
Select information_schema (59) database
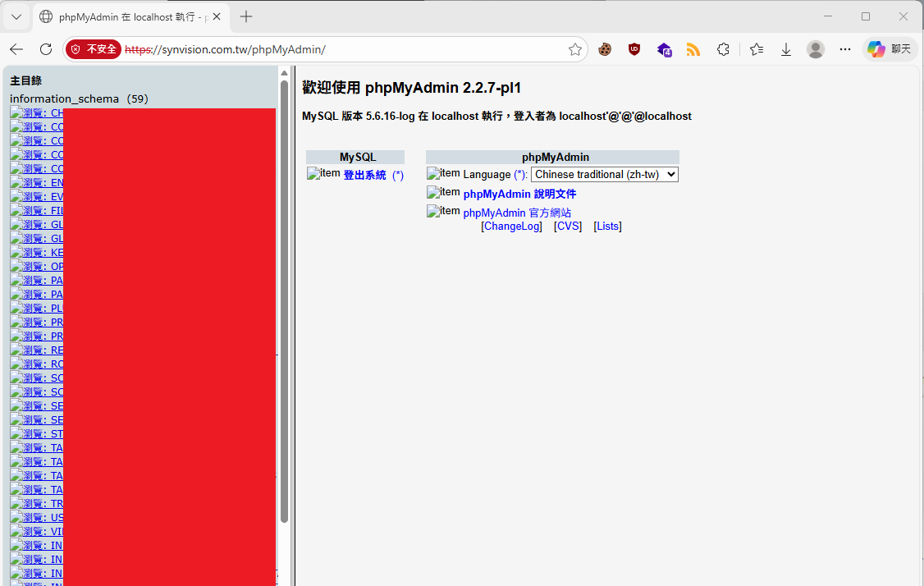click(x=79, y=99)
